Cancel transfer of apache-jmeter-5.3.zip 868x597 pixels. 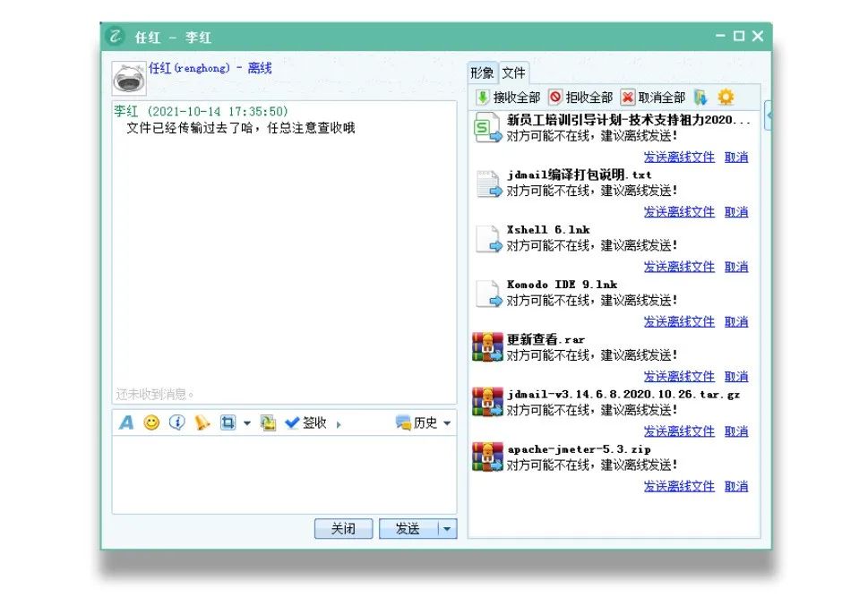(736, 486)
